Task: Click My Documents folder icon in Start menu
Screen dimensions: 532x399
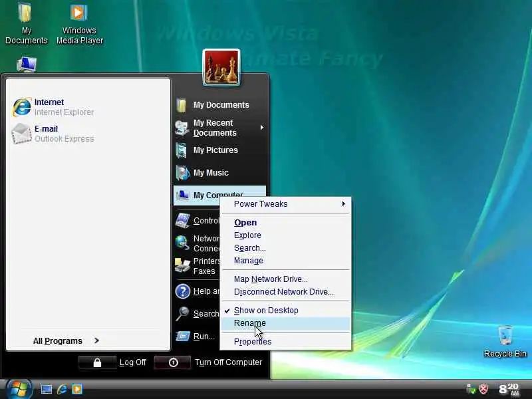Action: point(182,105)
